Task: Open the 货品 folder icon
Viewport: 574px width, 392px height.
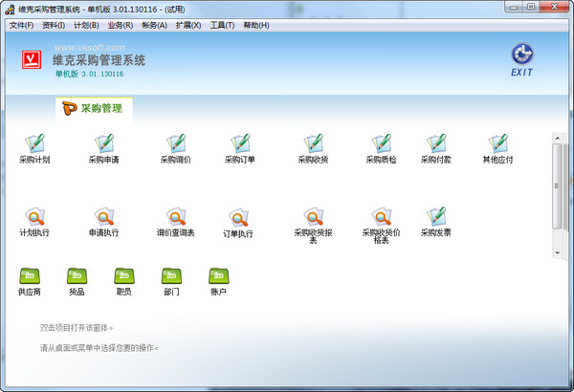Action: pos(77,281)
